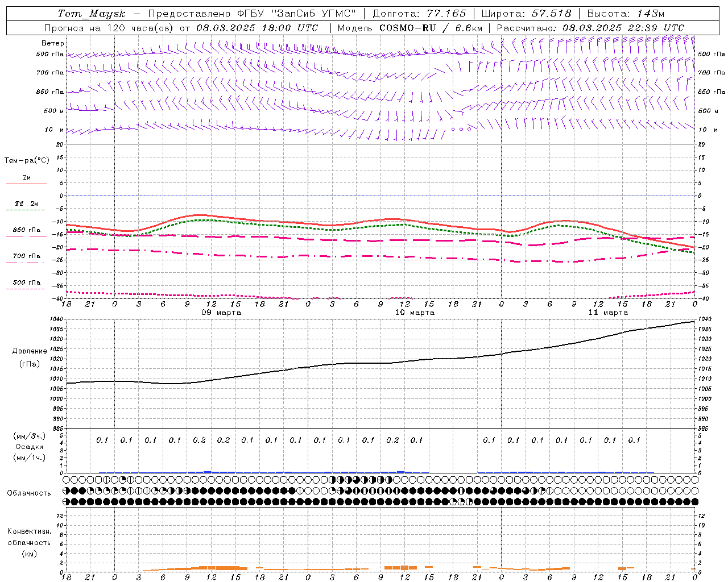Image resolution: width=728 pixels, height=582 pixels.
Task: Select the 'Td 2м' dew point legend entry
Action: [27, 203]
